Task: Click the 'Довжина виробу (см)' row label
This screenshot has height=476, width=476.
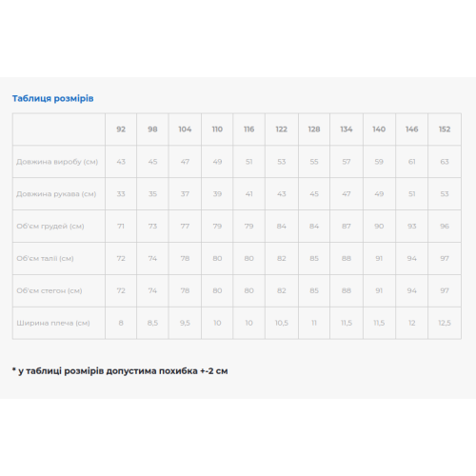Action: click(x=57, y=162)
